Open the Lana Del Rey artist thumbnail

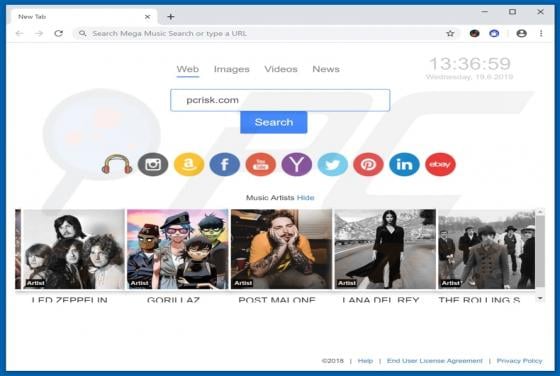(385, 249)
